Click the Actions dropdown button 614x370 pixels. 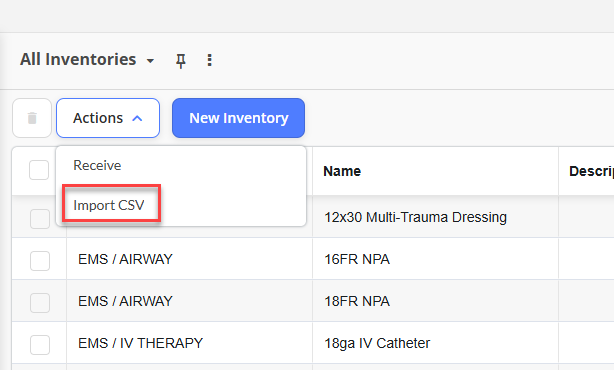pyautogui.click(x=108, y=118)
